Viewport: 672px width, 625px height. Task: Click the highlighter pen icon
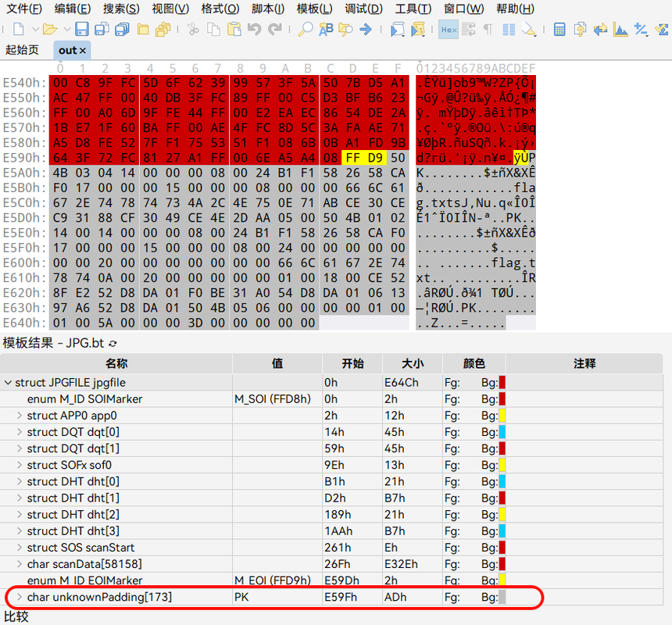529,29
